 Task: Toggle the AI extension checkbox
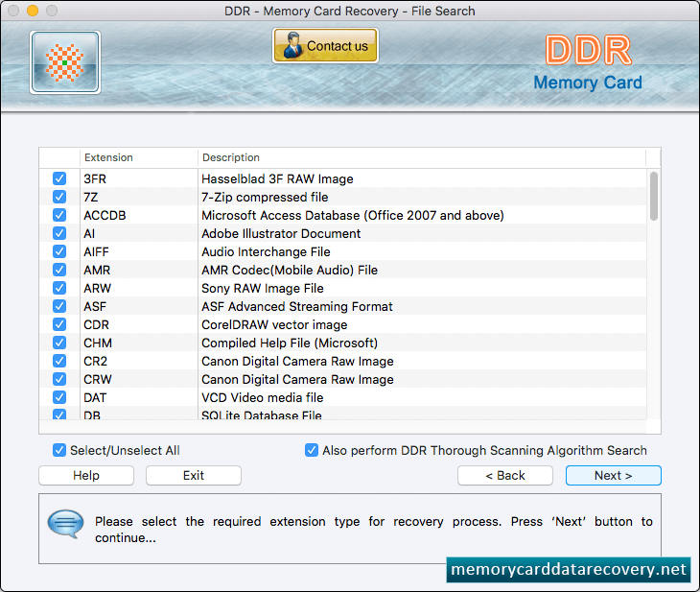point(59,233)
